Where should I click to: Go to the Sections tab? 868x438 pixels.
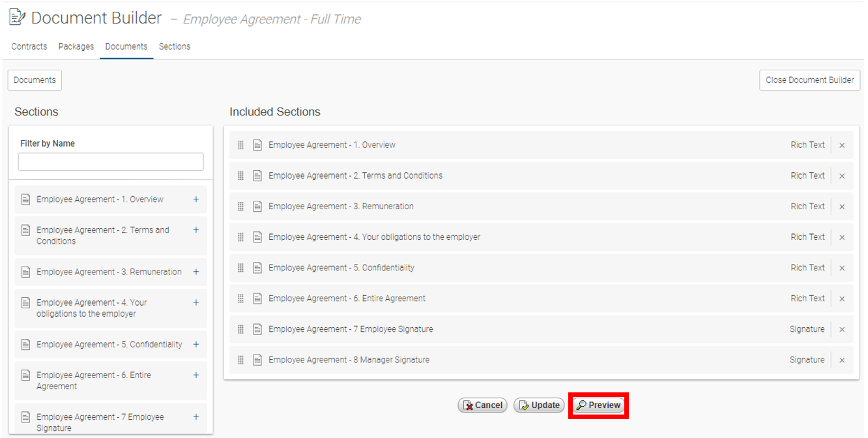175,47
